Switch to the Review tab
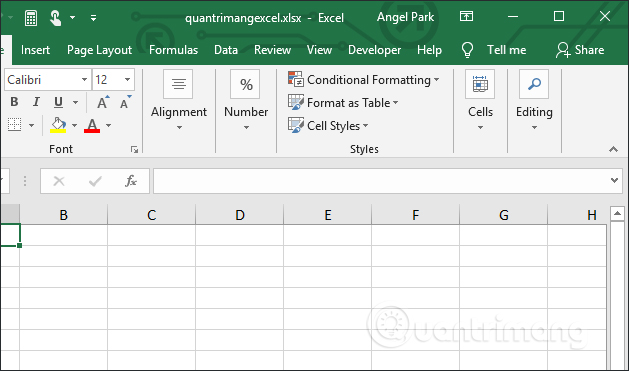This screenshot has height=371, width=629. click(272, 50)
